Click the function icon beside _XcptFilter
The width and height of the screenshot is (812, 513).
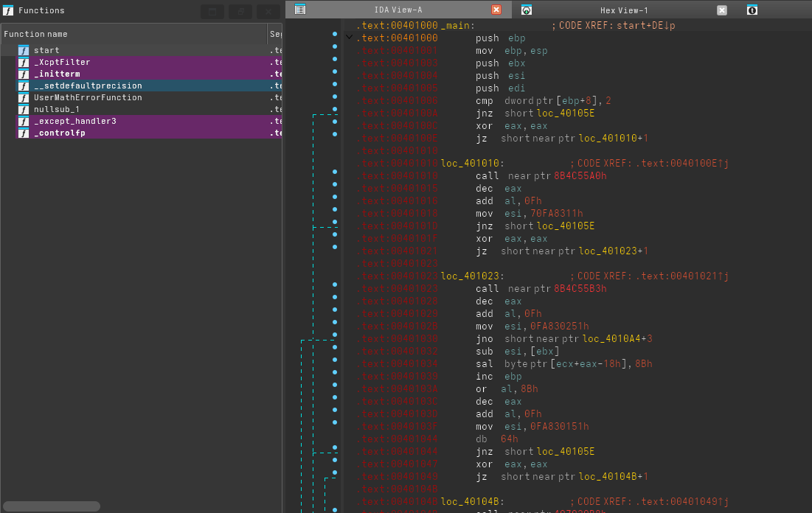[24, 62]
